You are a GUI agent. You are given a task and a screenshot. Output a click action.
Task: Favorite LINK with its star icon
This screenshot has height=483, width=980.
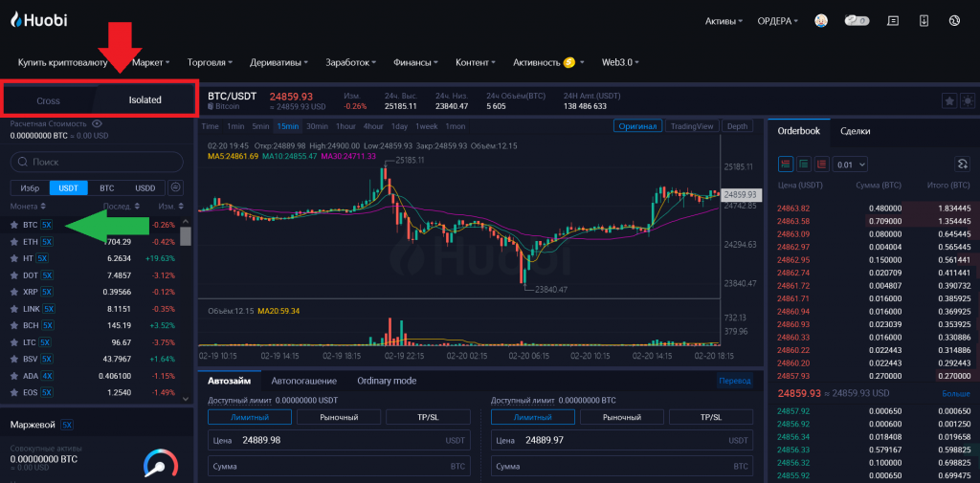click(x=13, y=309)
